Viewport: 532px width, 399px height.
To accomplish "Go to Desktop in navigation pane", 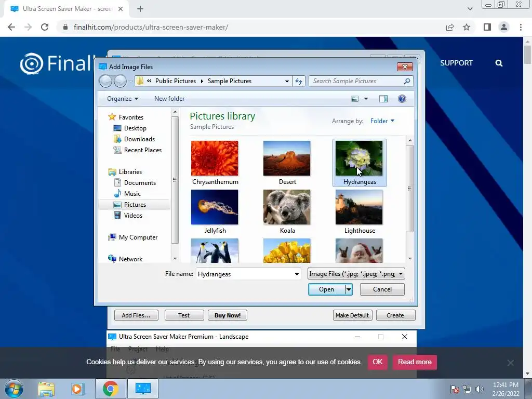I will (x=135, y=128).
